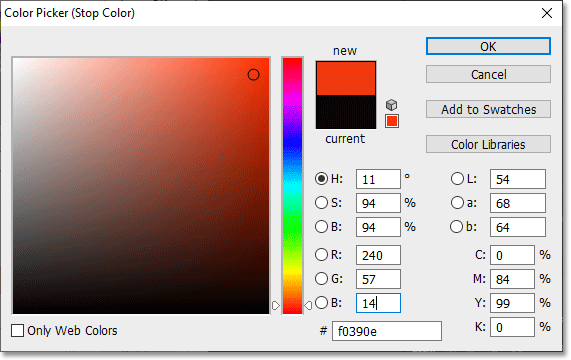Screen dimensions: 571x360
Task: Select the Lab a radio button
Action: 457,203
